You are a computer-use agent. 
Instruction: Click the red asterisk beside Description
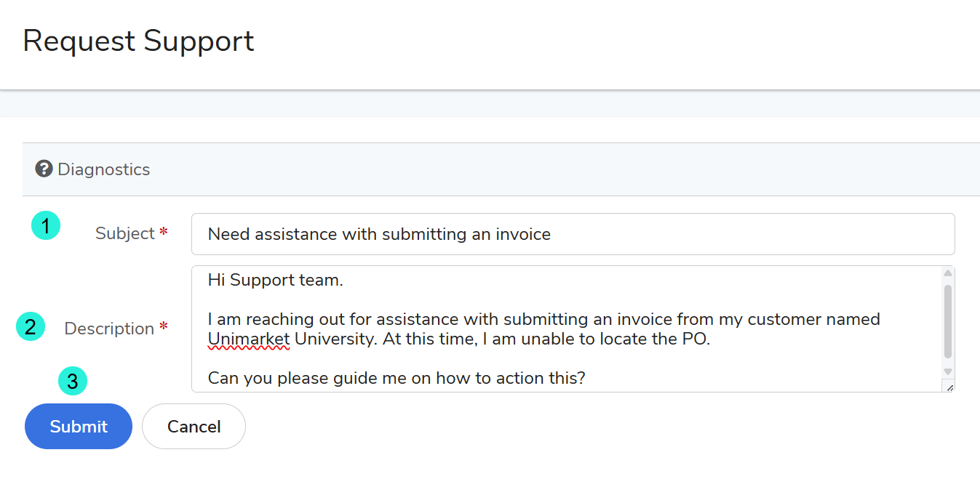[164, 327]
